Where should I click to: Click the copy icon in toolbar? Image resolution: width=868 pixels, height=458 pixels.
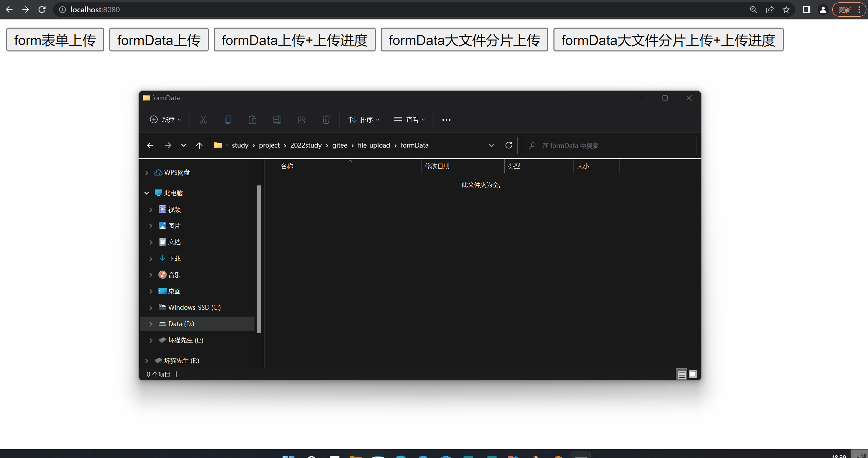[x=228, y=120]
